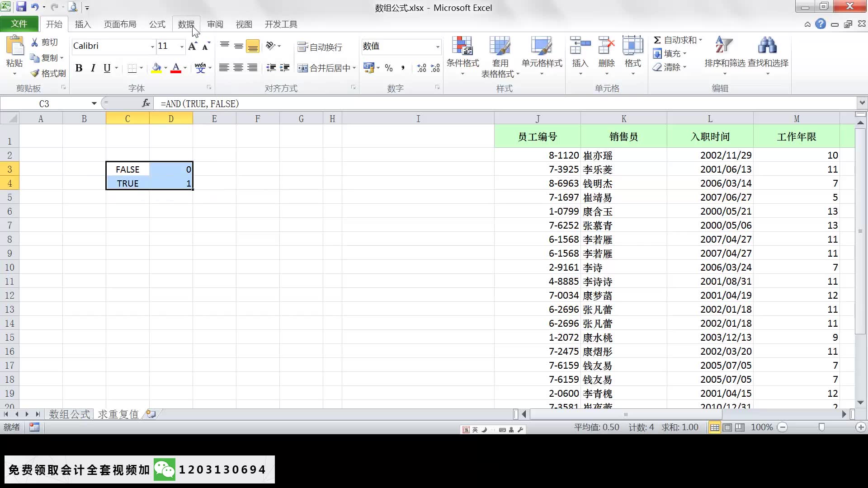
Task: Open the Data (数据) ribbon tab
Action: tap(186, 24)
